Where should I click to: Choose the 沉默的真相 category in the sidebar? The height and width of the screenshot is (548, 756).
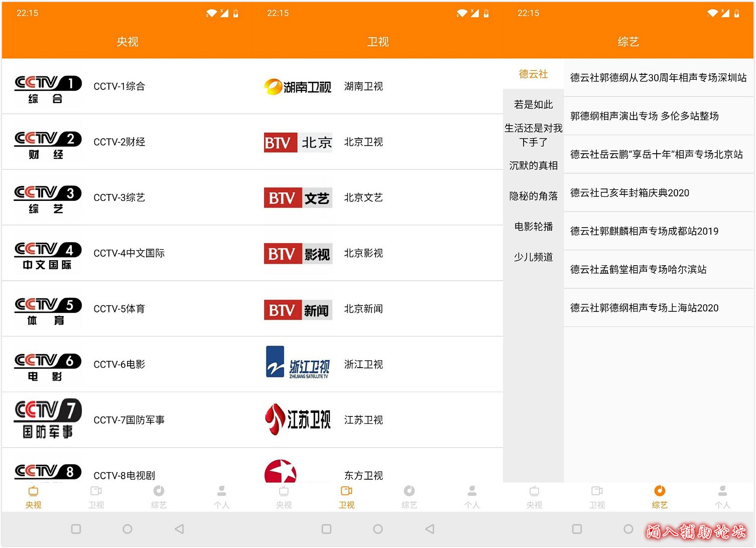(533, 165)
